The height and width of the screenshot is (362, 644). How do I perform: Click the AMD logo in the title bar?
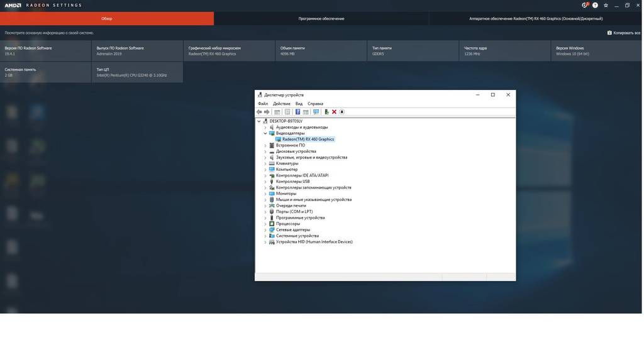(x=13, y=5)
